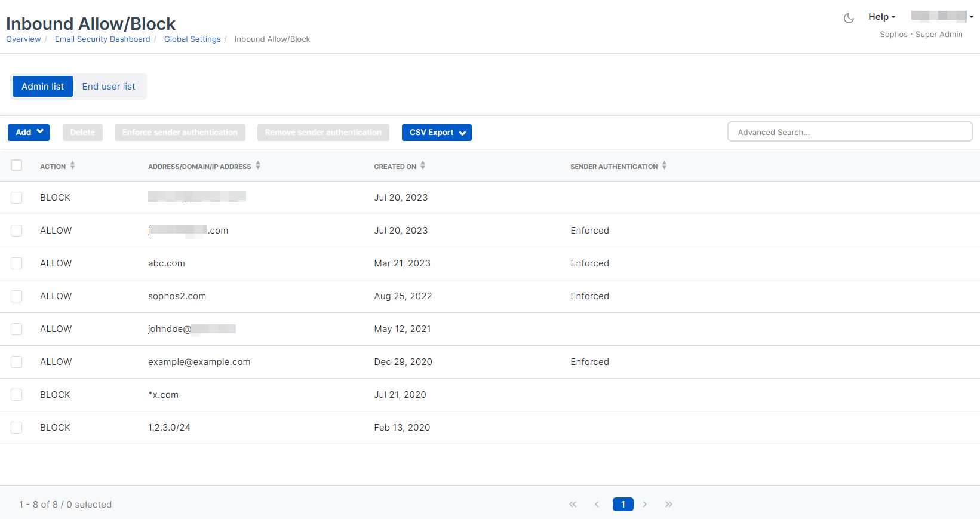Select the abc.com row checkbox

(17, 263)
